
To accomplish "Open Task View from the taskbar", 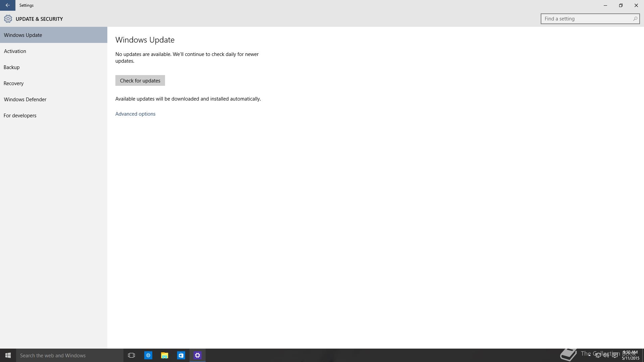I will tap(131, 355).
